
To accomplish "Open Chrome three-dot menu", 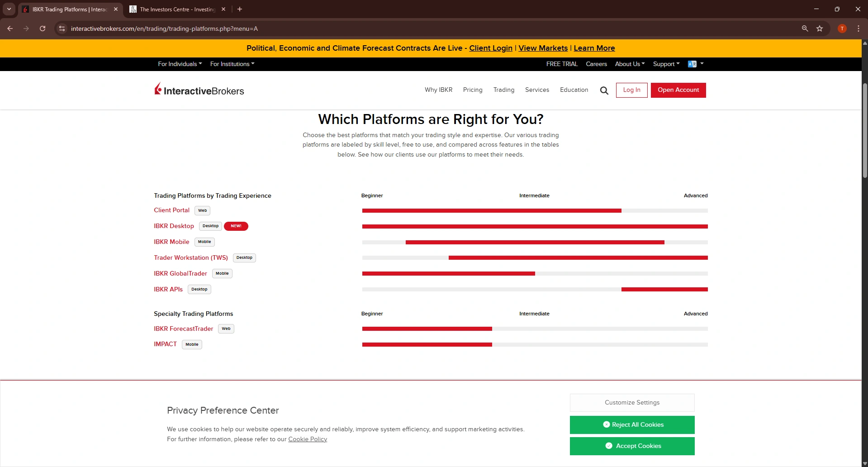I will point(859,29).
